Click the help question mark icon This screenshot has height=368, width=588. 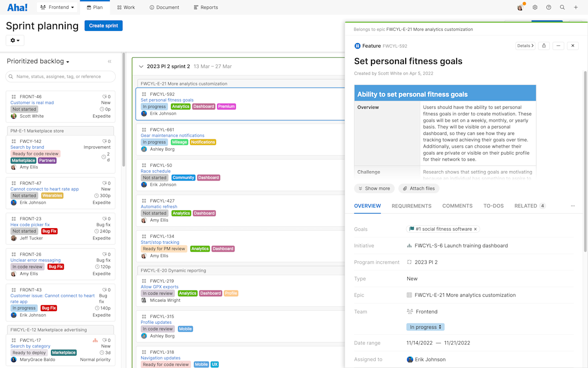coord(549,7)
